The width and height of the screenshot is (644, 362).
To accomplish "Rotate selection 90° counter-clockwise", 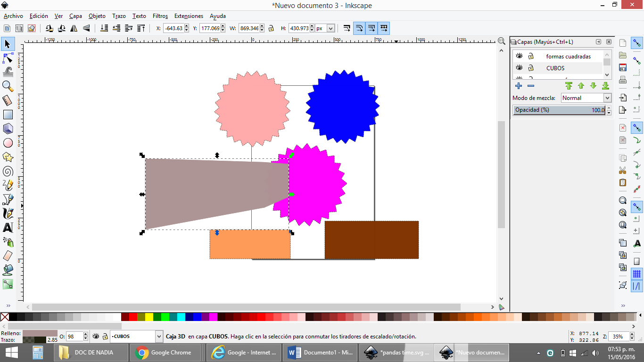I will click(x=49, y=28).
